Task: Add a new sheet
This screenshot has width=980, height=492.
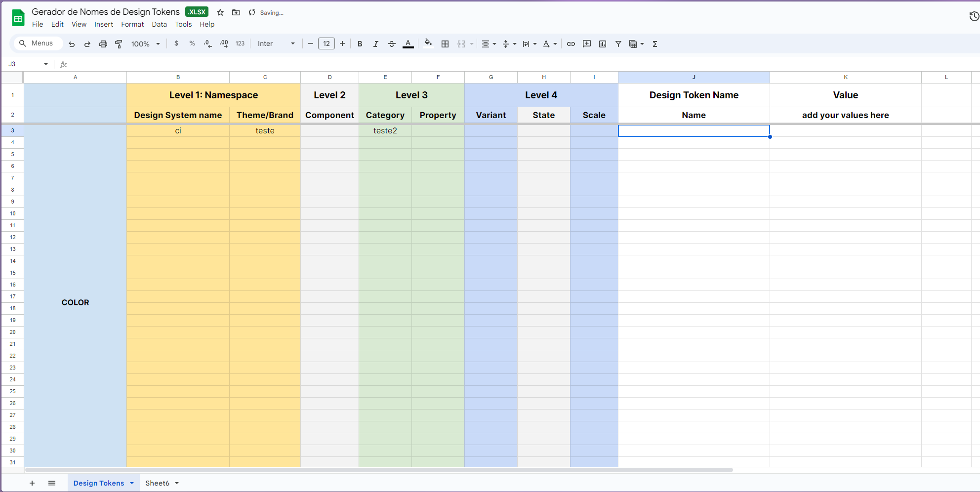Action: [32, 483]
